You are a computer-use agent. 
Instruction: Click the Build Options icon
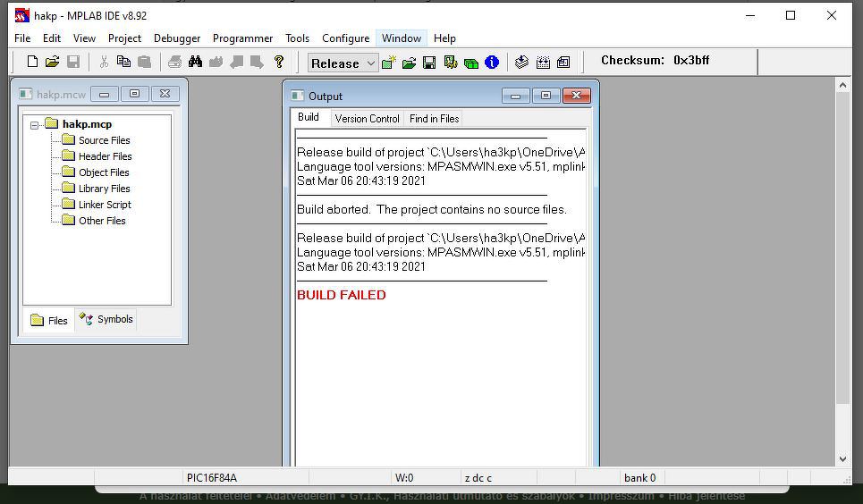451,63
